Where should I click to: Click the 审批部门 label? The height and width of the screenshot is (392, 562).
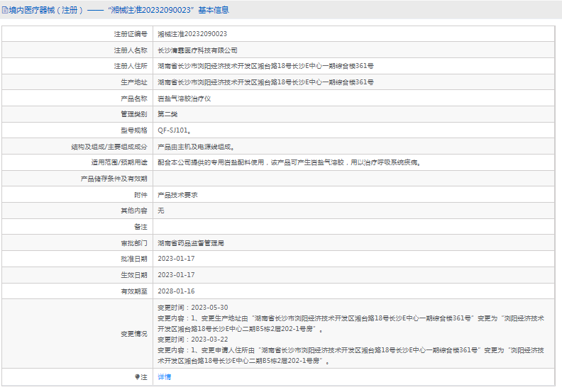pos(133,243)
